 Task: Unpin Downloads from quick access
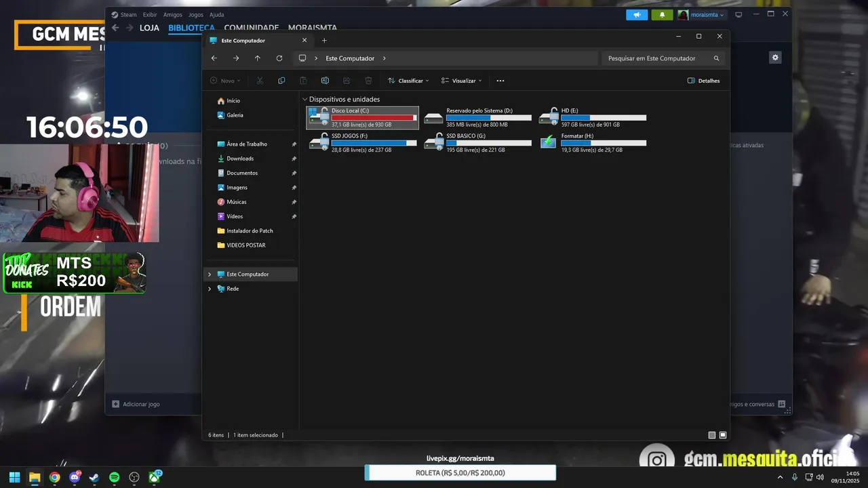pos(294,159)
